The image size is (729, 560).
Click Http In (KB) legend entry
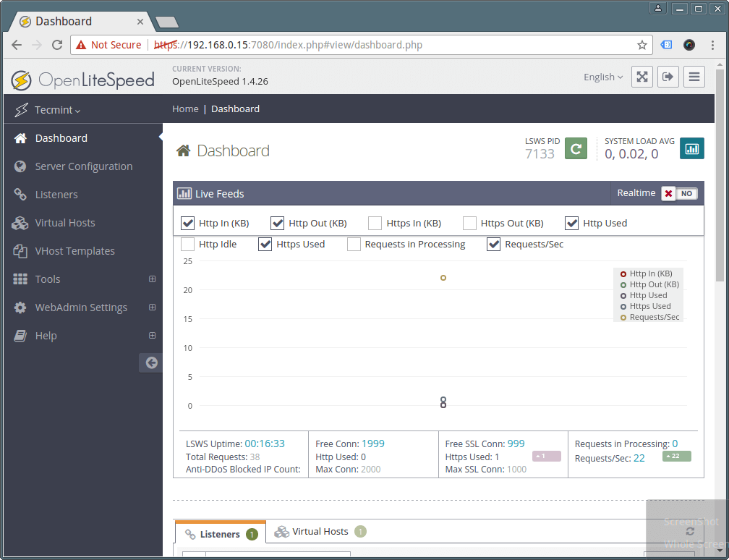tap(647, 273)
